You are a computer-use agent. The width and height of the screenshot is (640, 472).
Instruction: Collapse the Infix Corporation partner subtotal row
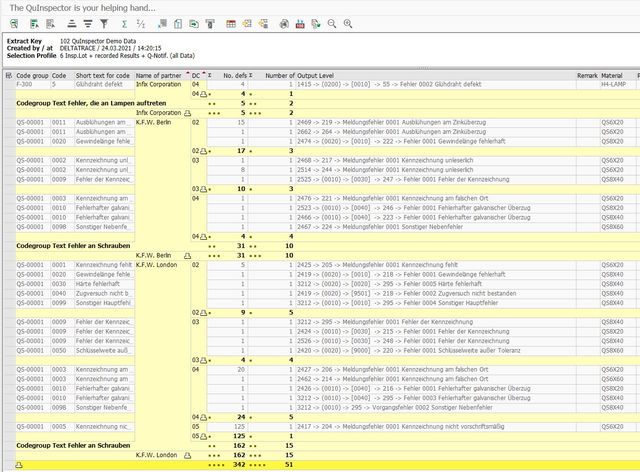186,113
